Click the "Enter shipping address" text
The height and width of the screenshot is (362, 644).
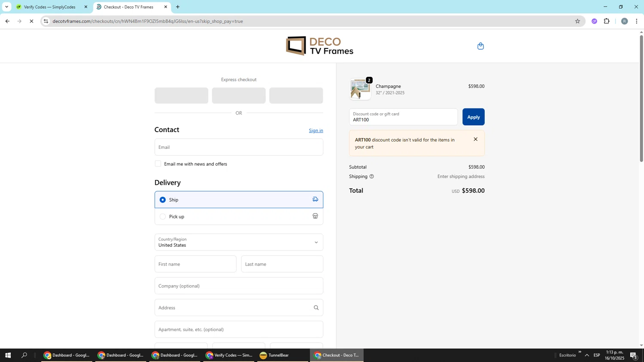coord(461,176)
